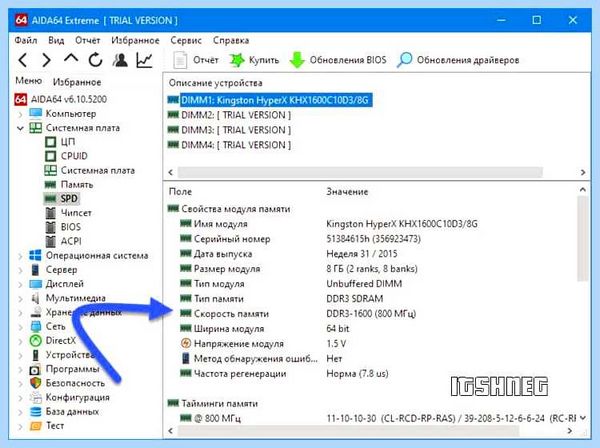600x448 pixels.
Task: Click the Поле column header
Action: [x=180, y=192]
